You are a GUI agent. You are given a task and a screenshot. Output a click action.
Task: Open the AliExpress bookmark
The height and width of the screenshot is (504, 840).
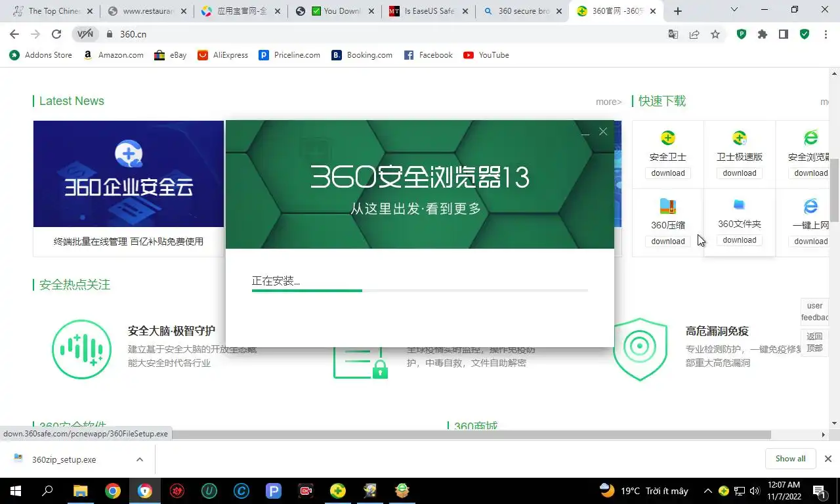[223, 55]
